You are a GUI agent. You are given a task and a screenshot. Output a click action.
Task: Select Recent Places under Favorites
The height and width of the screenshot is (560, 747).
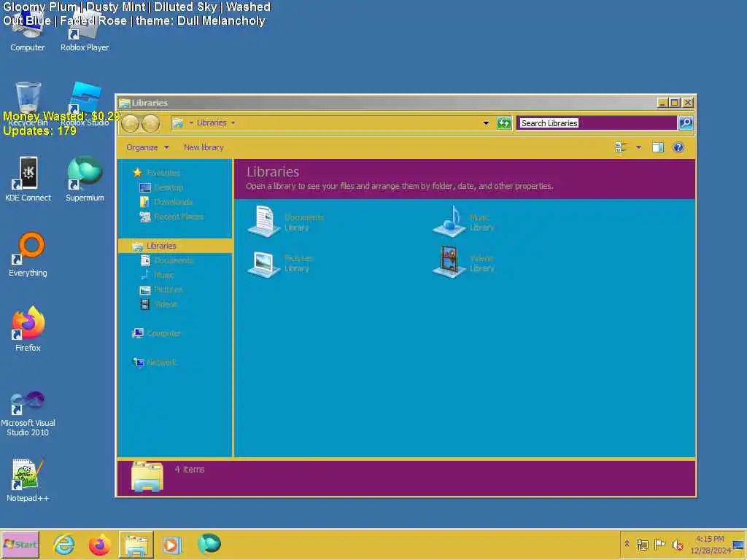pos(179,217)
